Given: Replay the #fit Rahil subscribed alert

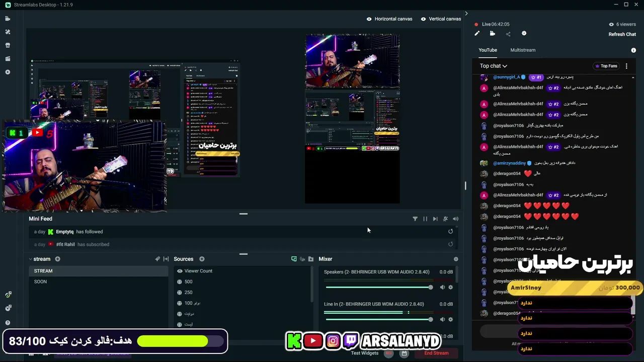Looking at the screenshot, I should pos(450,244).
